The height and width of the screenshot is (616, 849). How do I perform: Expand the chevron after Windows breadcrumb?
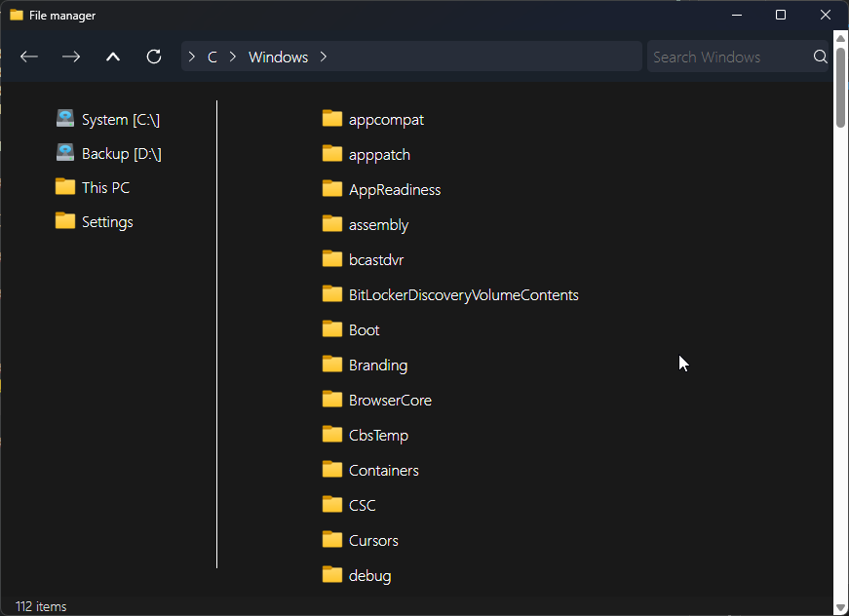coord(324,57)
